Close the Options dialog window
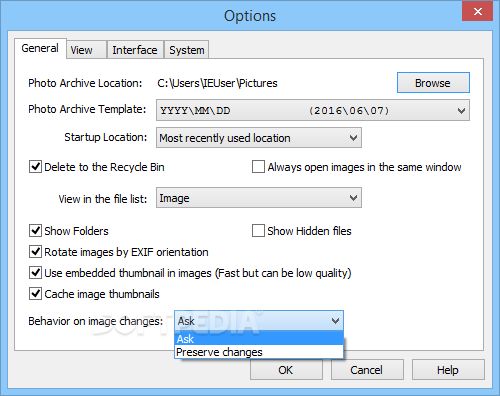Viewport: 500px width, 396px height. (477, 12)
